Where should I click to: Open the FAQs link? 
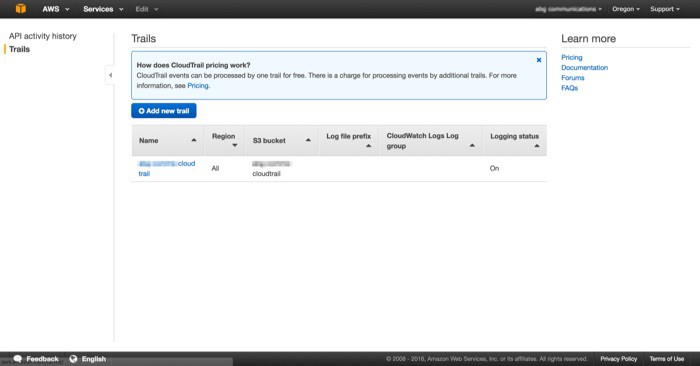pyautogui.click(x=570, y=88)
